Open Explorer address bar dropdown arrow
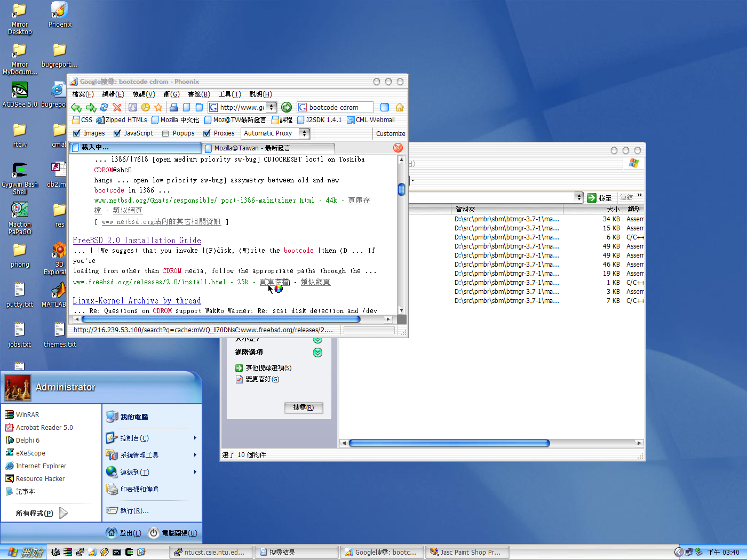Screen dimensions: 747x560 click(x=579, y=197)
